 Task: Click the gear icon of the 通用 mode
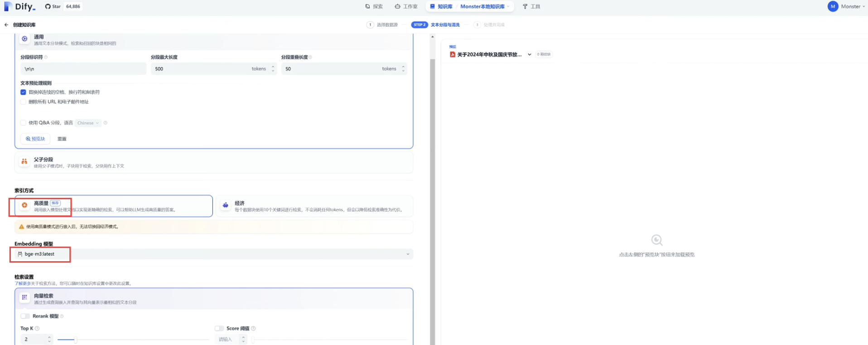tap(24, 39)
